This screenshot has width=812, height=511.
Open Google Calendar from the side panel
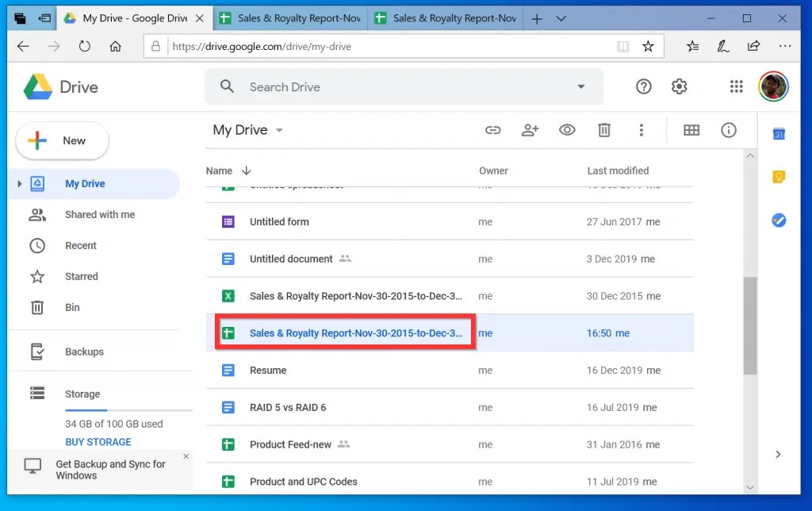tap(778, 134)
